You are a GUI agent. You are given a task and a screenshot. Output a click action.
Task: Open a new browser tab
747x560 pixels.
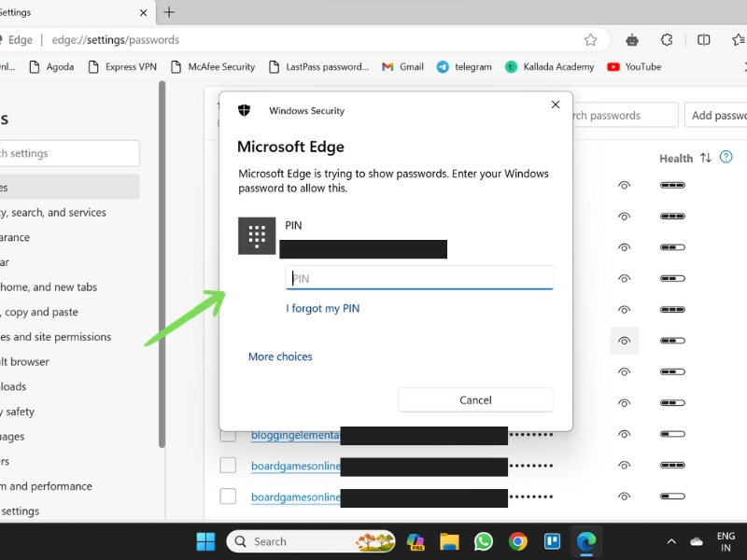pyautogui.click(x=169, y=12)
